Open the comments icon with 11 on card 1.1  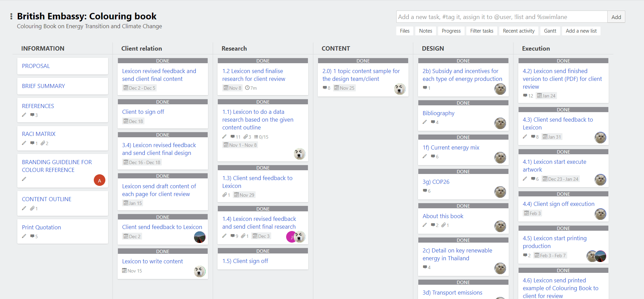(x=233, y=137)
